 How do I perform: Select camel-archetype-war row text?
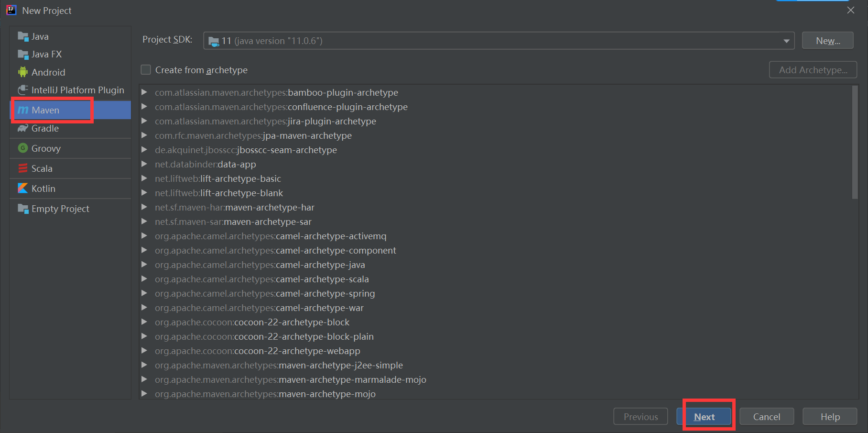point(259,308)
